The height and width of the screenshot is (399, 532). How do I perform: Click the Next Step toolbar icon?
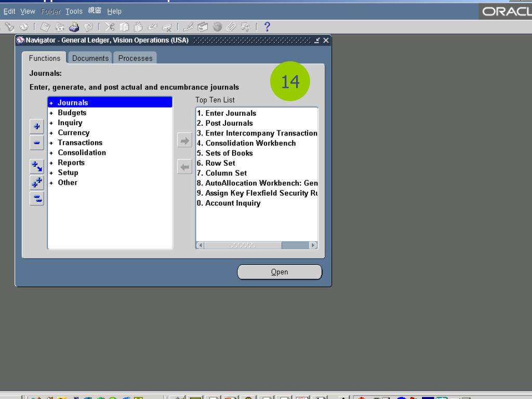click(60, 26)
